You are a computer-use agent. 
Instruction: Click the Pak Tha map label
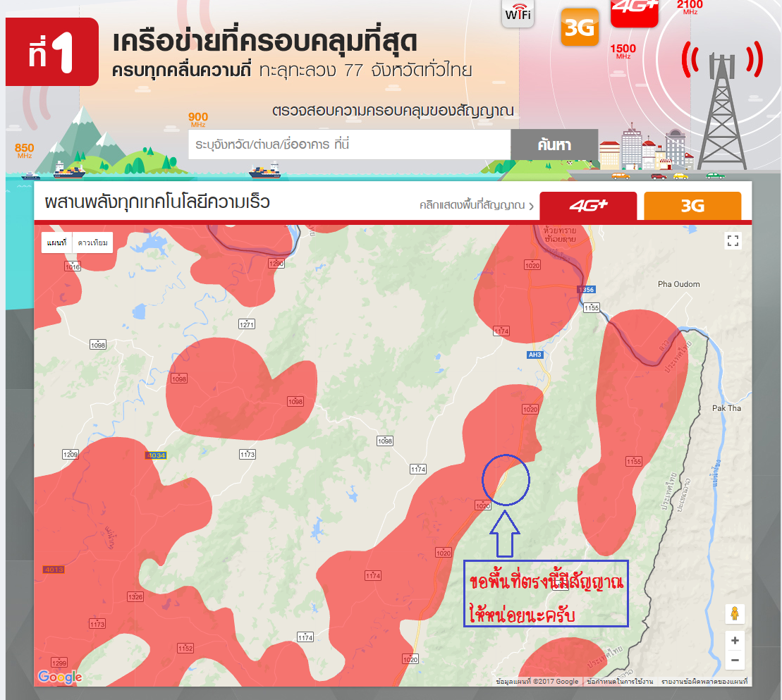click(x=726, y=408)
